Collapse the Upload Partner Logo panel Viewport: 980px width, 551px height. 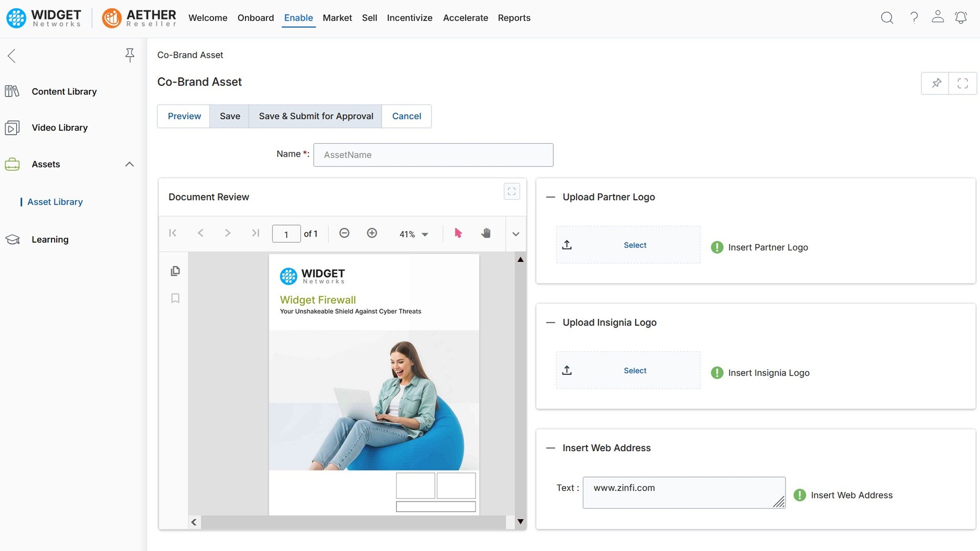[550, 197]
